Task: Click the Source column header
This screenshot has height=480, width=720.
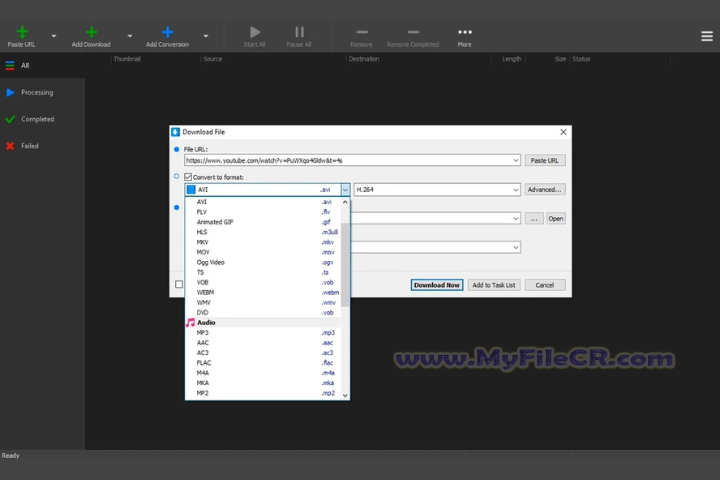Action: 213,59
